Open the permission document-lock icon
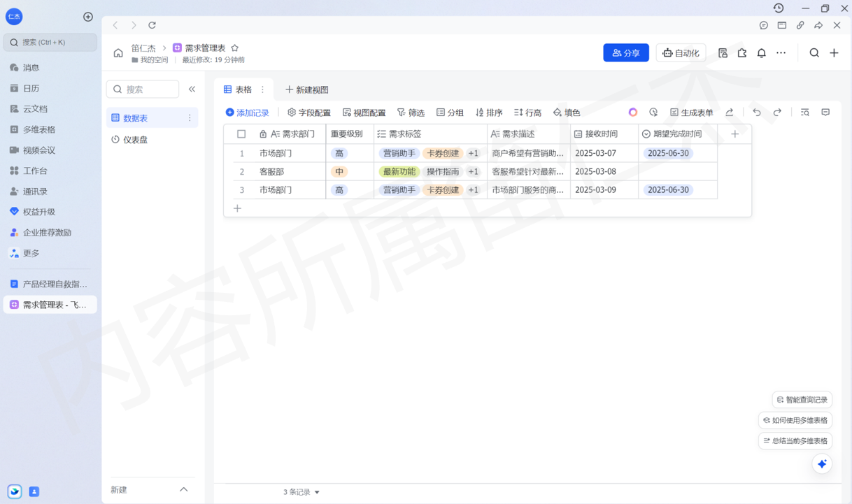 723,53
